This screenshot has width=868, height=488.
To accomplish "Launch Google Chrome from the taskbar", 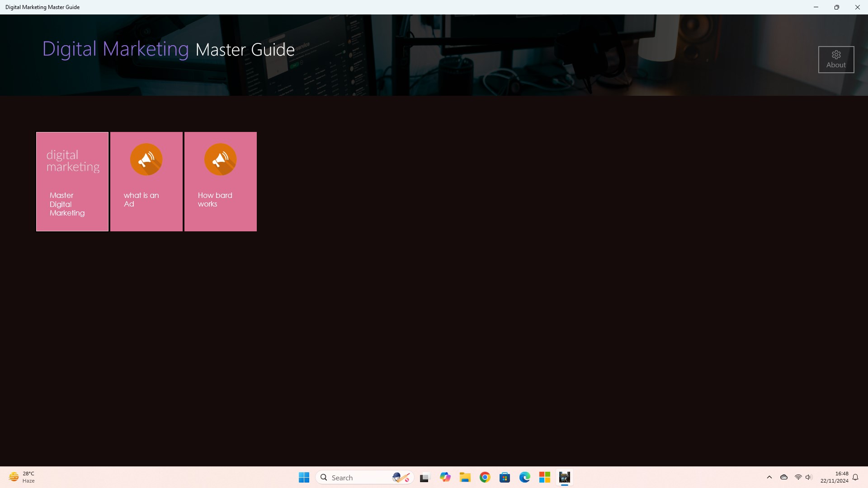I will point(485,478).
